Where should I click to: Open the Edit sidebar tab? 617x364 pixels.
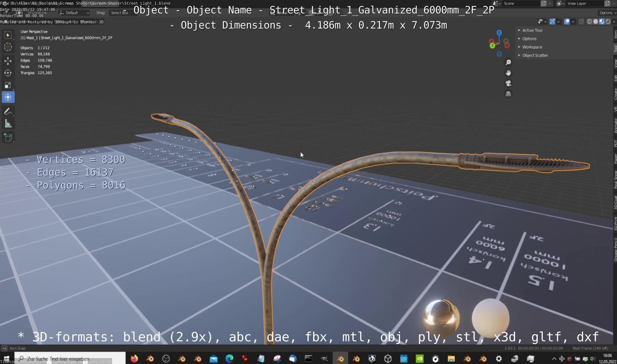615,78
